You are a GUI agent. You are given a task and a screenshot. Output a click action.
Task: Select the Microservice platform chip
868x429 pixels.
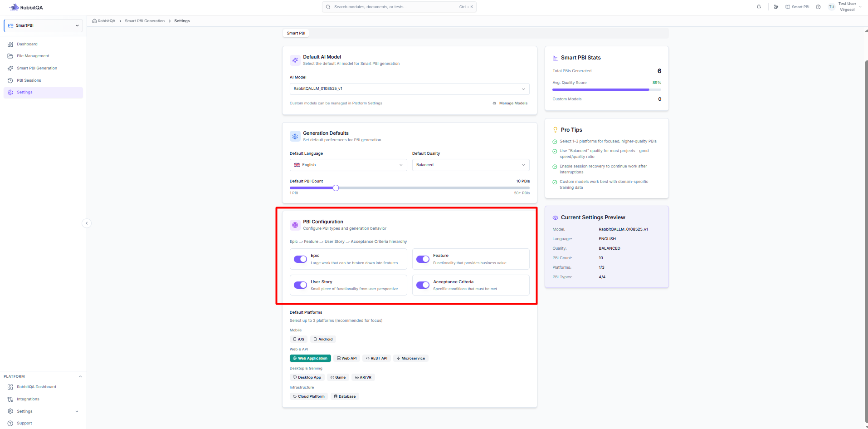coord(411,358)
